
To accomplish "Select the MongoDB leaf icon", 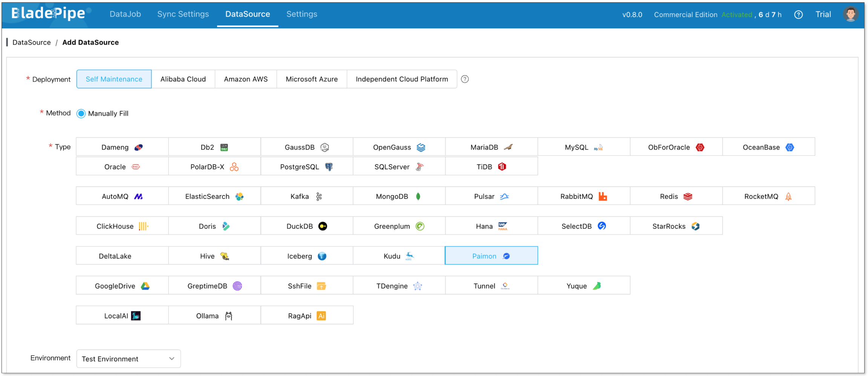I will [x=418, y=196].
